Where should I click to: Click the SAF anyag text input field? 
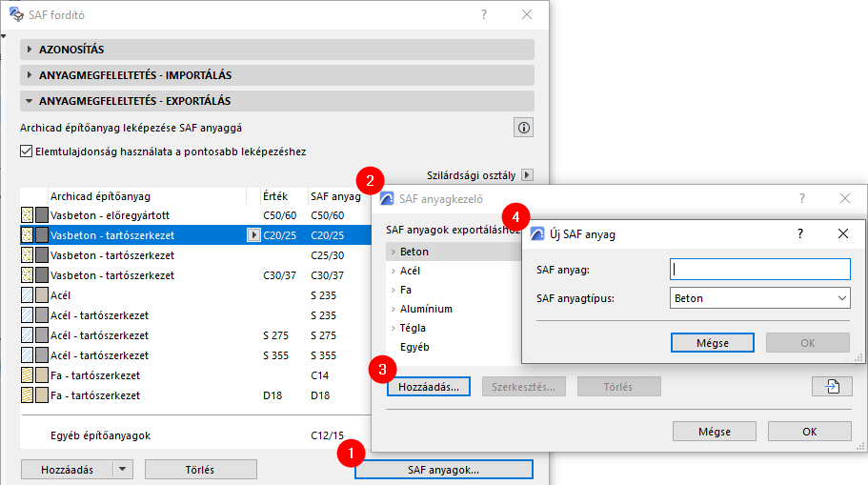click(760, 270)
